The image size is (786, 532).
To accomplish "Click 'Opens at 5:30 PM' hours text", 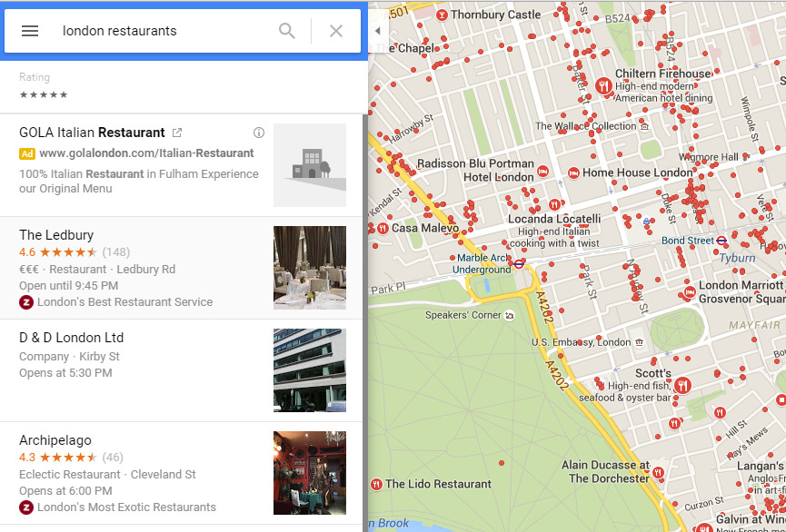I will [65, 373].
